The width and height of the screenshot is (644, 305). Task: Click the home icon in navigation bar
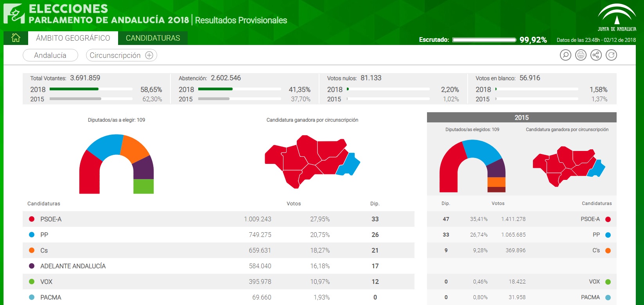pyautogui.click(x=16, y=38)
